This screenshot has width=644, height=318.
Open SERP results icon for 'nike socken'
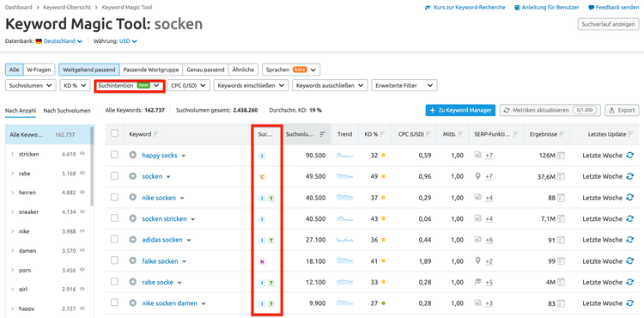(561, 198)
